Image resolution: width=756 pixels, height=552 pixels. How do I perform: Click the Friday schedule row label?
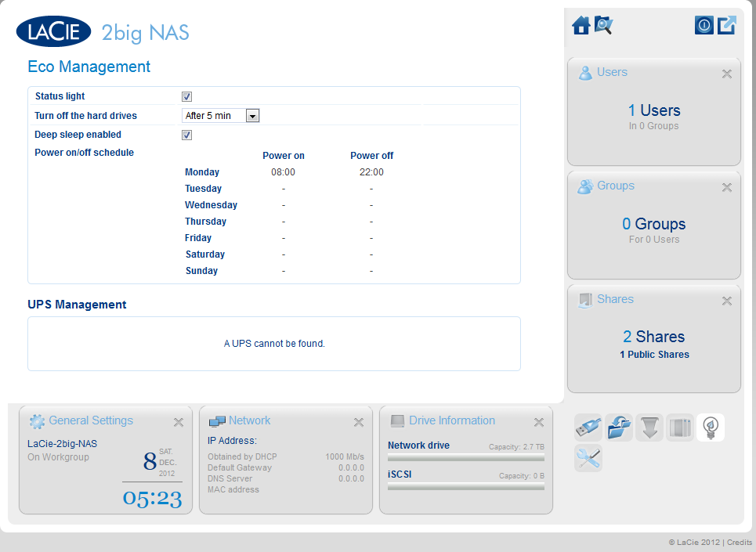coord(198,237)
